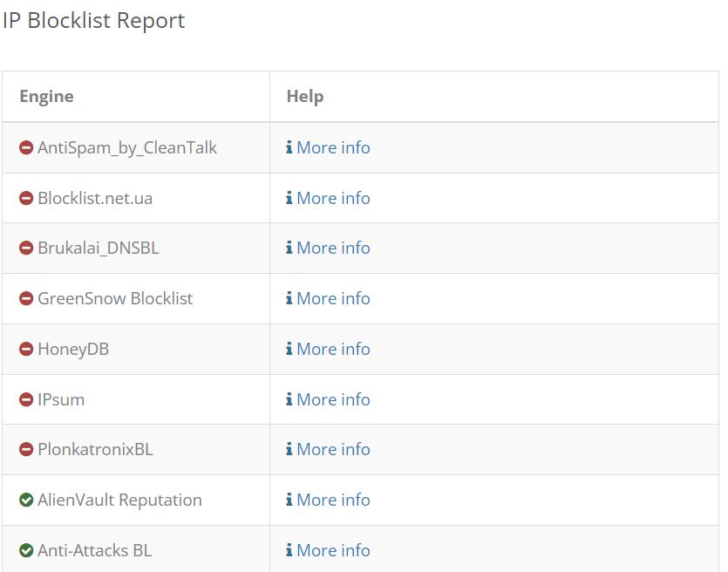
Task: Open More info link for HoneyDB
Action: 333,349
